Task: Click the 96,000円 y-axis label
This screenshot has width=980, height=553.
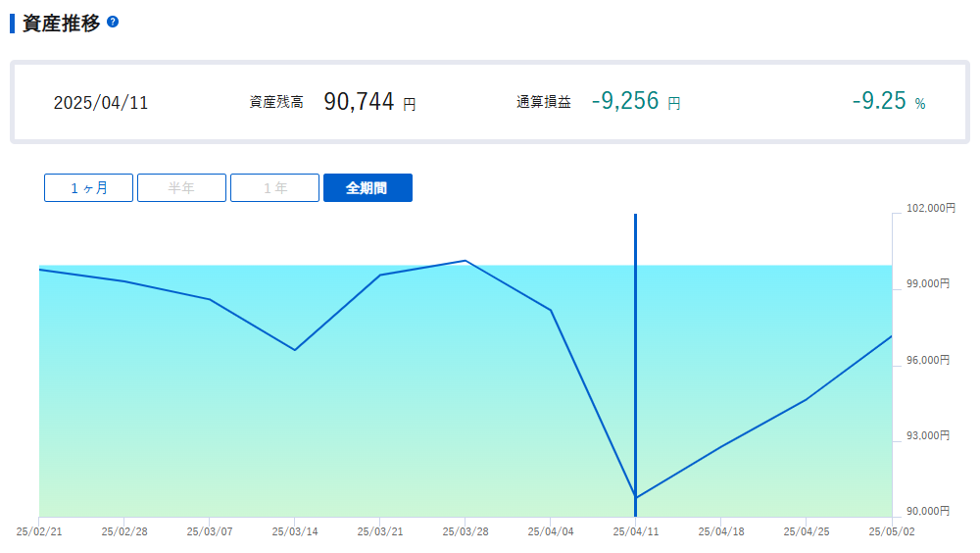Action: [928, 360]
